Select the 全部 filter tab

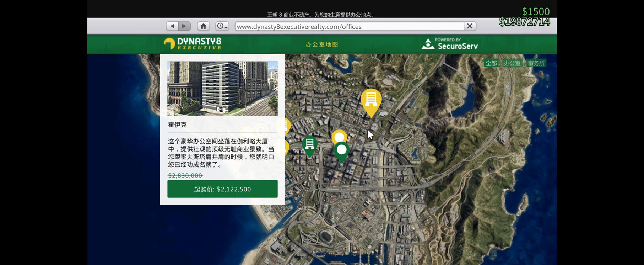tap(491, 63)
